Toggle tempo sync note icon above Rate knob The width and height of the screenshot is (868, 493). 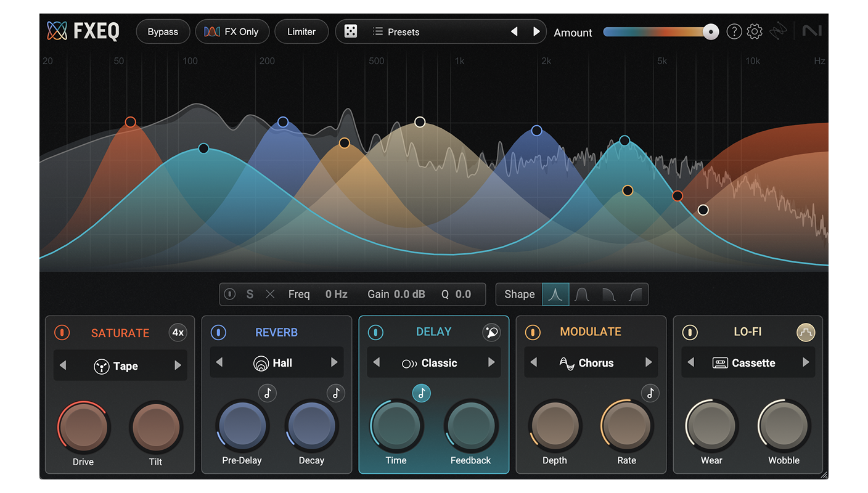(650, 393)
